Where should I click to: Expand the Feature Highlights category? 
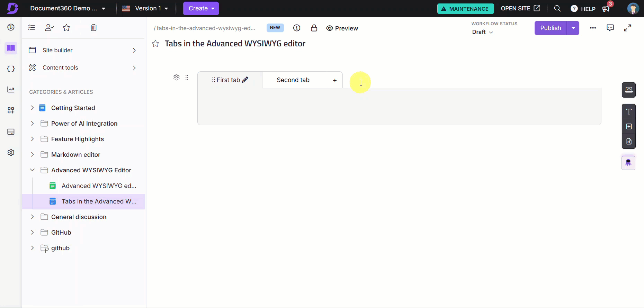click(x=32, y=139)
